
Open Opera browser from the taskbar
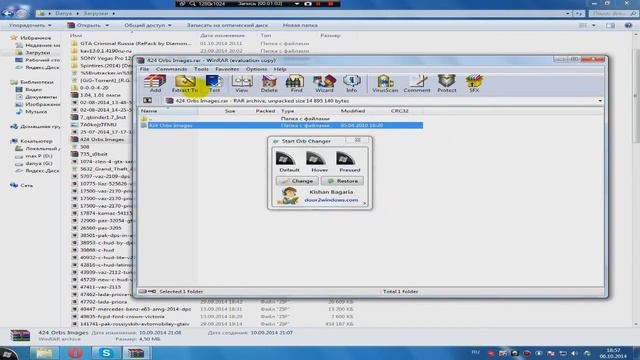point(75,353)
